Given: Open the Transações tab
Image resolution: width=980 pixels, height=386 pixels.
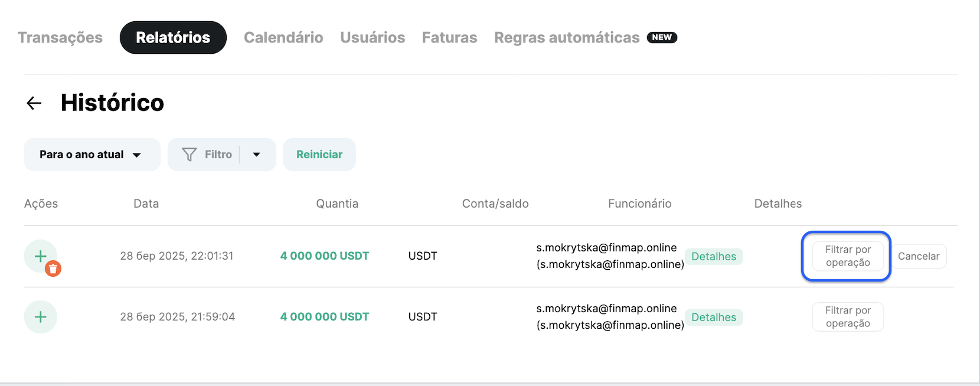Looking at the screenshot, I should click(x=60, y=38).
